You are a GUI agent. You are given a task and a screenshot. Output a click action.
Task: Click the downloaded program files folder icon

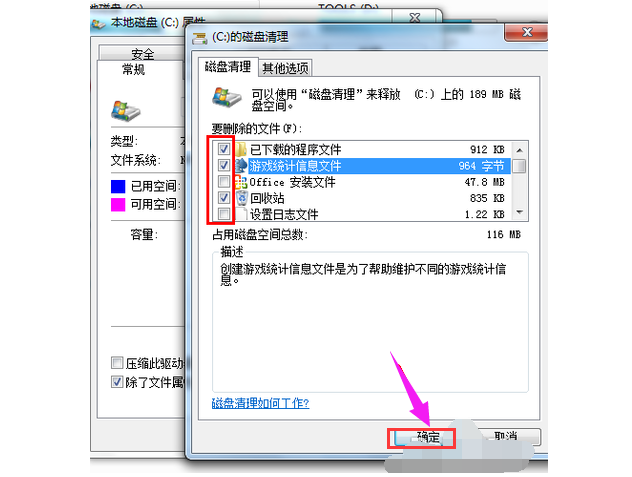(241, 150)
